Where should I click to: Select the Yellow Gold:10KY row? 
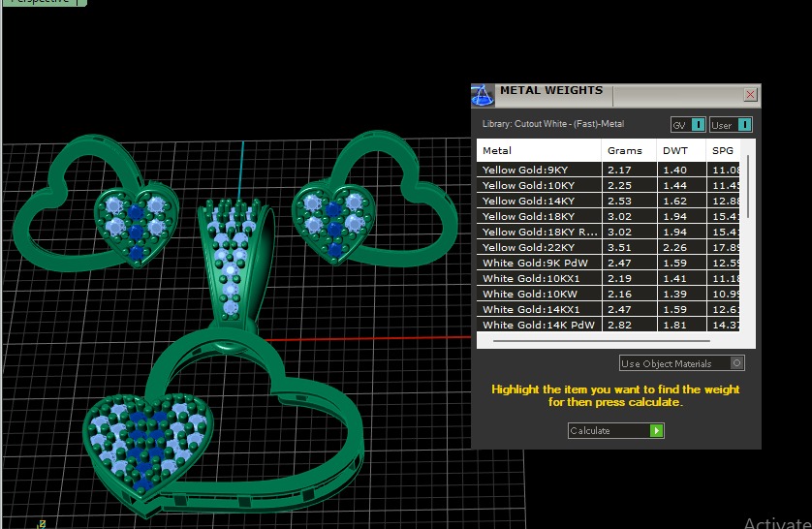[608, 185]
